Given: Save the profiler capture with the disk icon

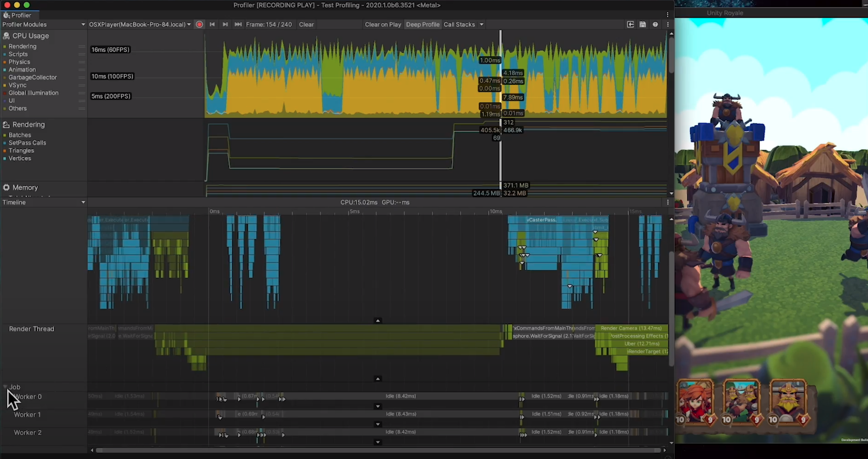Looking at the screenshot, I should click(643, 24).
